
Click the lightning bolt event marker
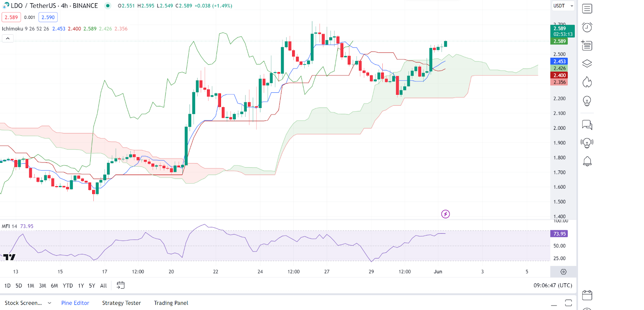[x=446, y=214]
